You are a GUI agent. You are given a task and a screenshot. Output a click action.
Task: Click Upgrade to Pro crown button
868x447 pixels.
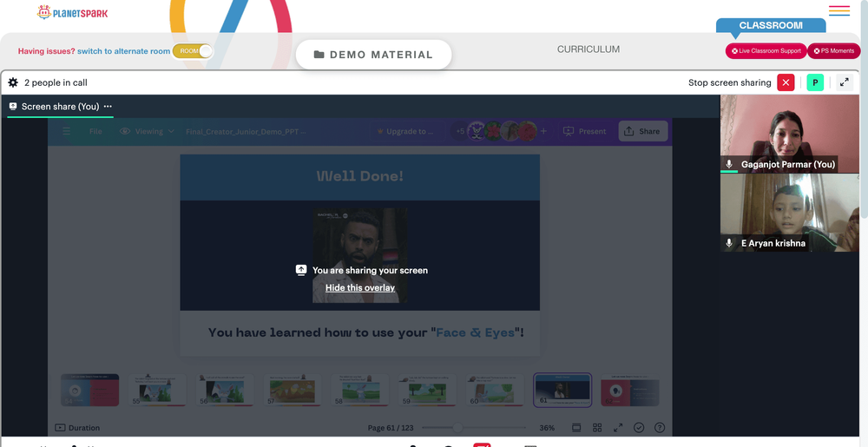[408, 131]
